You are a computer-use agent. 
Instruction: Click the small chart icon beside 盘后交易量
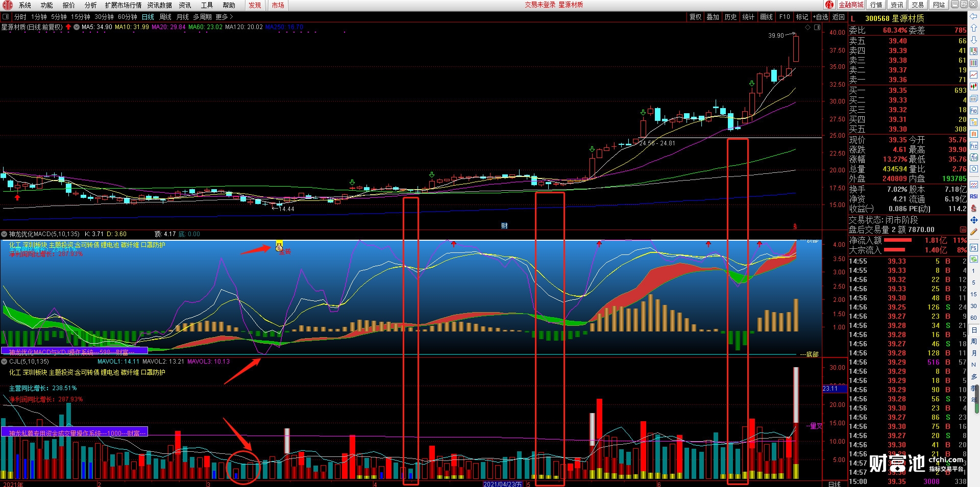click(963, 229)
